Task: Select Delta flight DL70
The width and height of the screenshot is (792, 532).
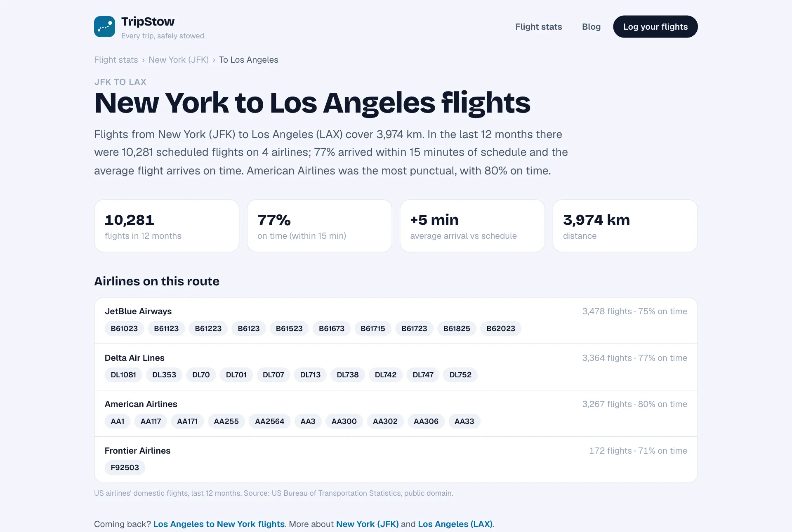Action: [201, 375]
